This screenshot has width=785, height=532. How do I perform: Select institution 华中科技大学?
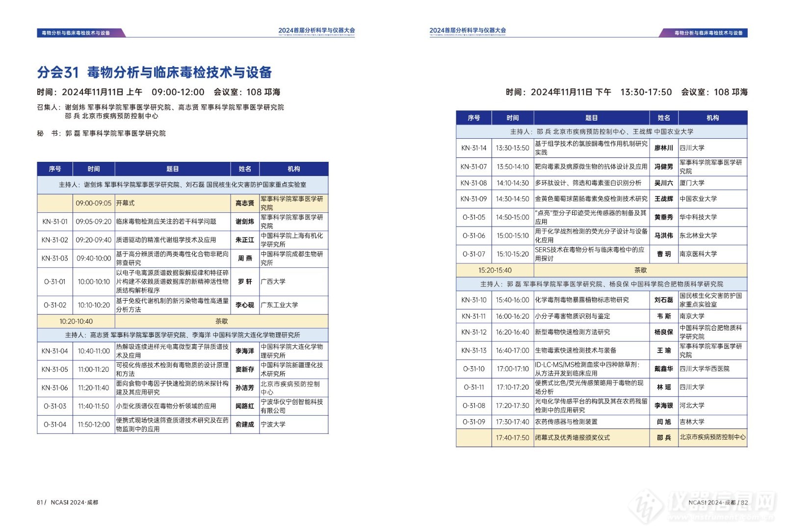[698, 217]
